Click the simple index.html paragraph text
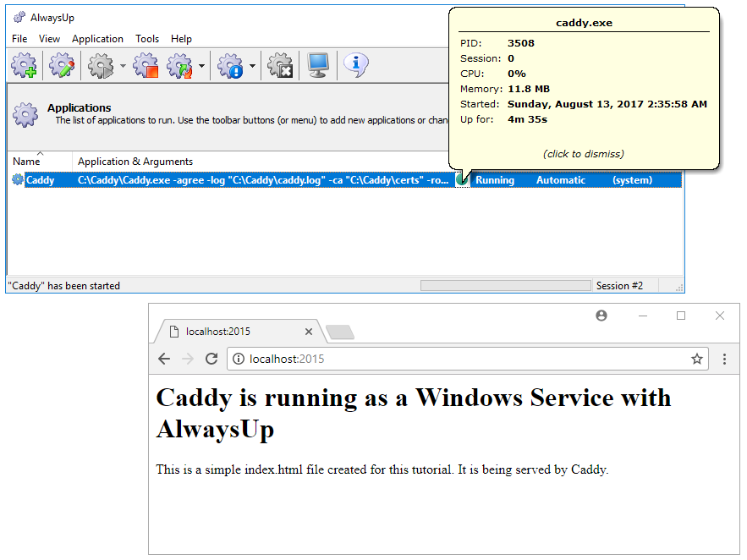747x560 pixels. 382,469
